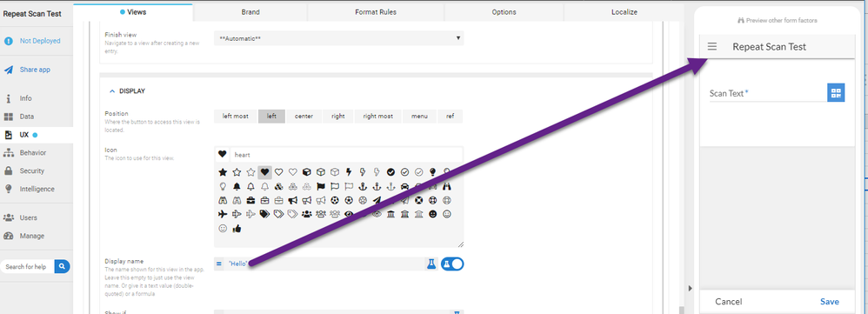Click Save in the app preview
Image resolution: width=868 pixels, height=314 pixels.
click(x=829, y=302)
